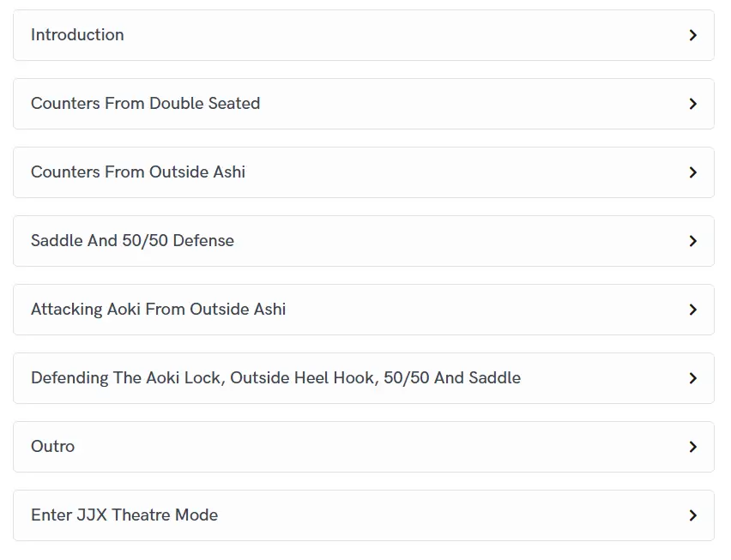Screen dimensions: 731x560
Task: Click chevron beside Counters From Double Seated
Action: pos(692,104)
